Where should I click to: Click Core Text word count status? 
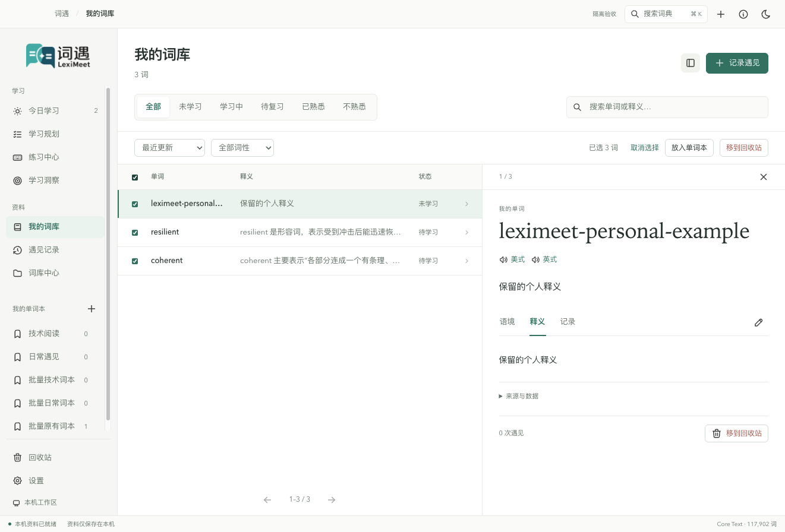pos(746,524)
